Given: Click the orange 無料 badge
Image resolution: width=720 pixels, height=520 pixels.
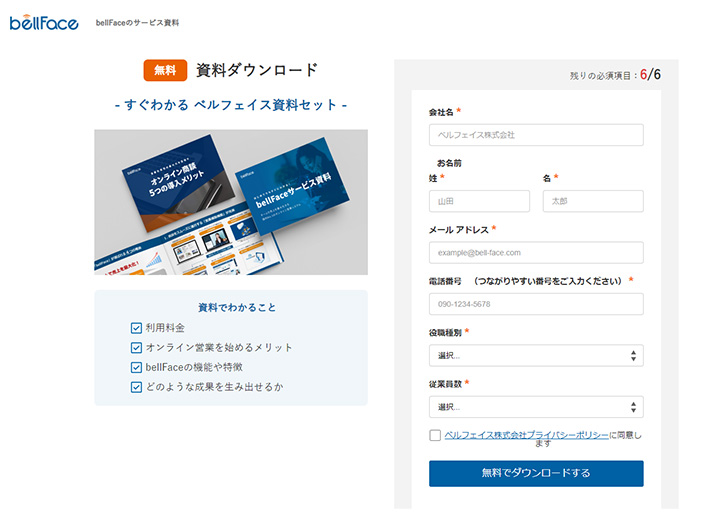Looking at the screenshot, I should click(x=165, y=70).
